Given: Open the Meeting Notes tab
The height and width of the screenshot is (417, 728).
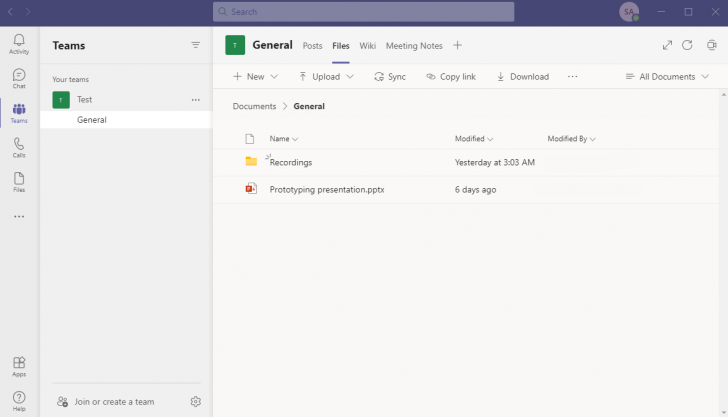Looking at the screenshot, I should (x=414, y=46).
